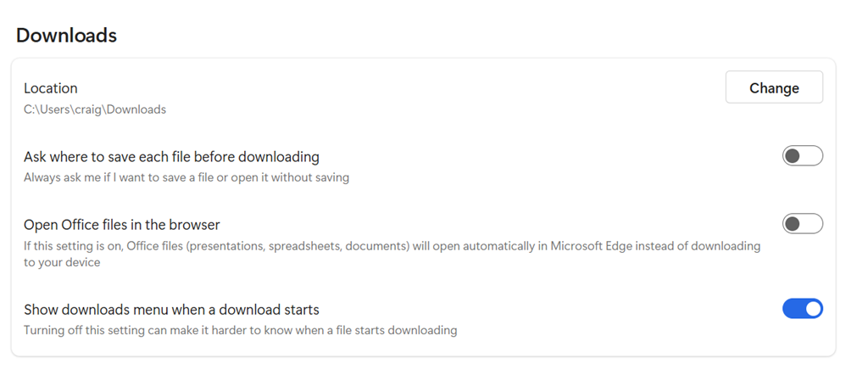Click the C:\Users\craig\Downloads path text
This screenshot has width=868, height=375.
click(x=95, y=109)
